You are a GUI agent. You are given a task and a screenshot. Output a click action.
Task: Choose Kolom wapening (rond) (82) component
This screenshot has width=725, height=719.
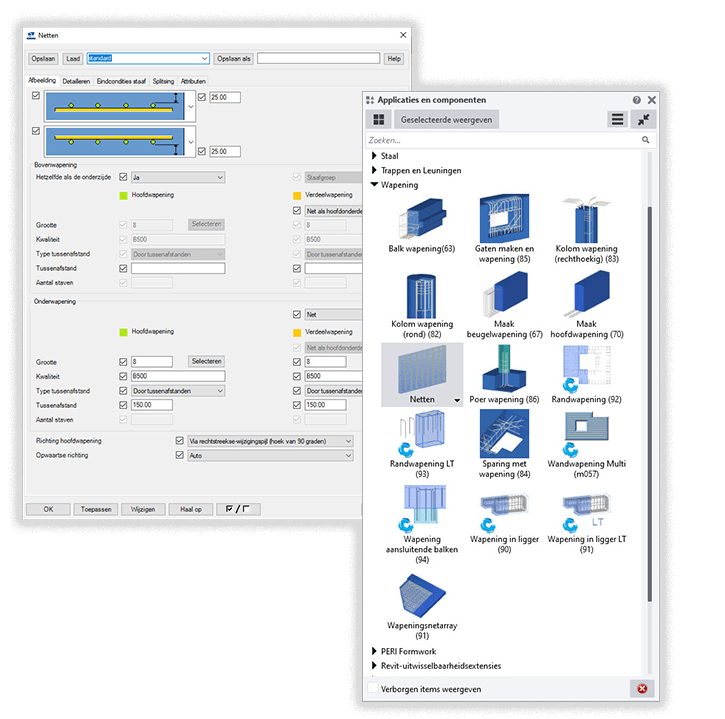[422, 307]
